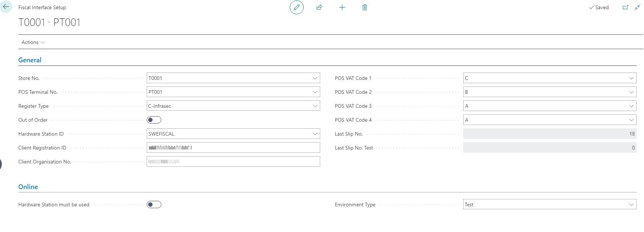Collapse the General section header
This screenshot has height=232, width=644.
tap(30, 60)
